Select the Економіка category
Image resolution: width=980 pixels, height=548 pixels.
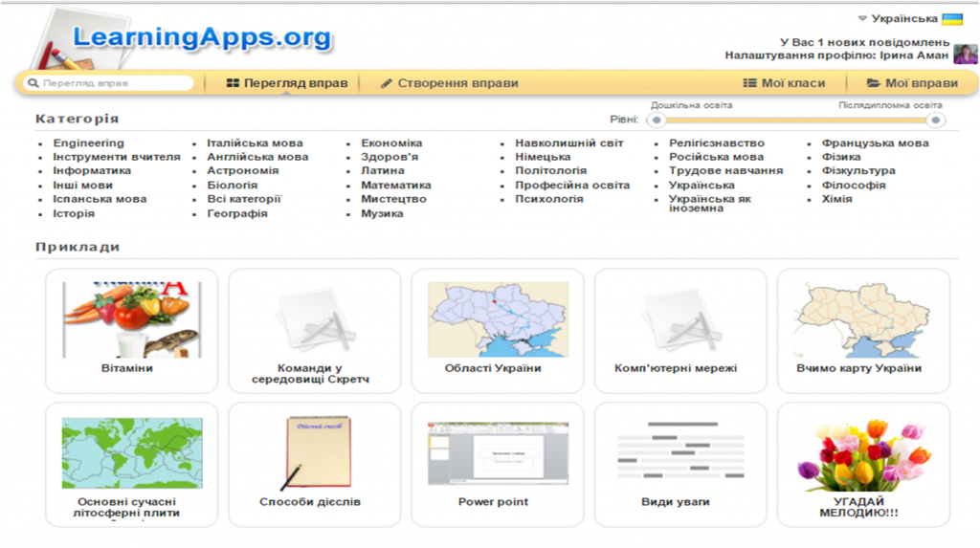(x=391, y=143)
